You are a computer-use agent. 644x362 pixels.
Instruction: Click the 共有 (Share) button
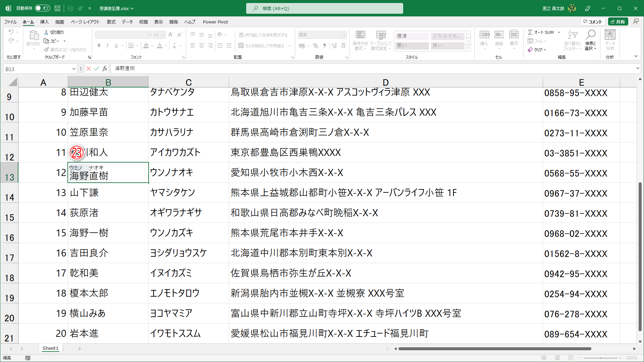pyautogui.click(x=619, y=21)
